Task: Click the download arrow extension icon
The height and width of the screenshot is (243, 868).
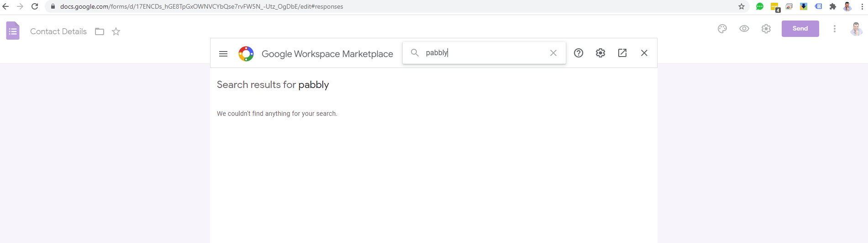Action: click(x=804, y=6)
